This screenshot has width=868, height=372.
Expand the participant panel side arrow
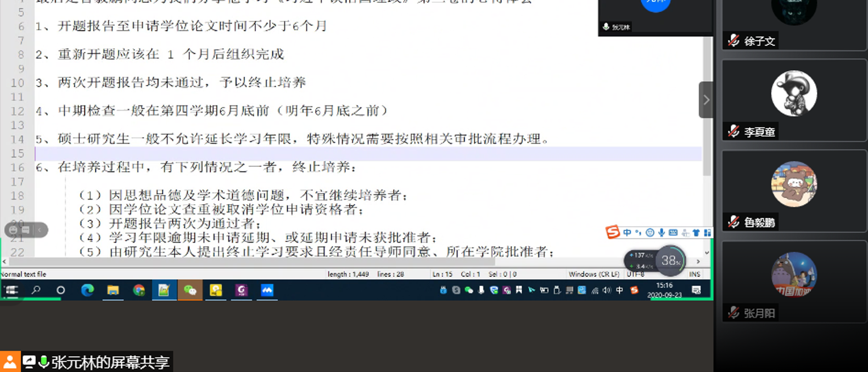[x=706, y=100]
